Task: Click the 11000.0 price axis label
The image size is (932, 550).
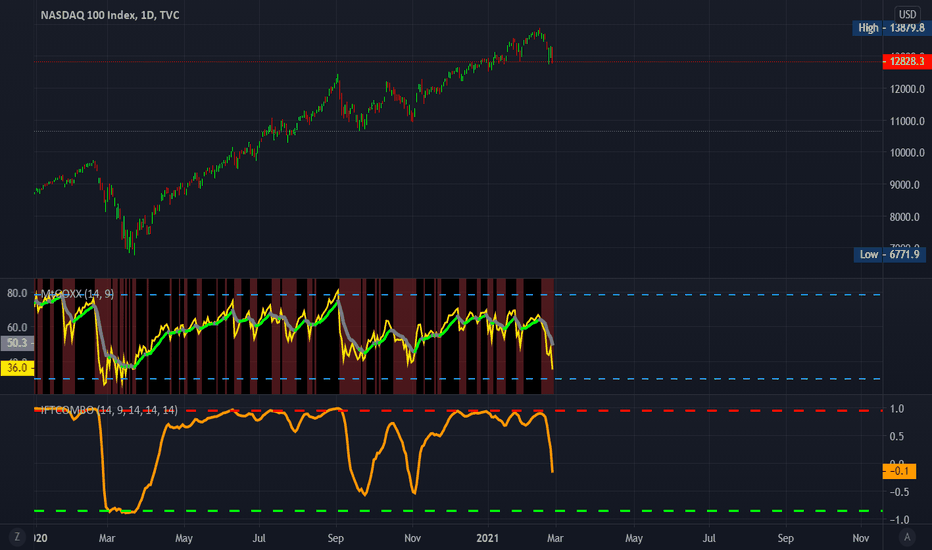Action: [x=907, y=121]
